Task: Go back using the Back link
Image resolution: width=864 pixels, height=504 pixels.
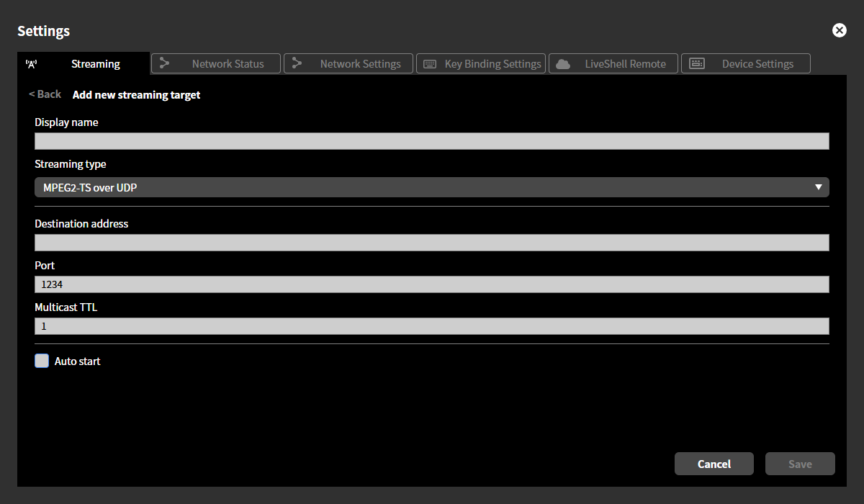Action: point(45,94)
